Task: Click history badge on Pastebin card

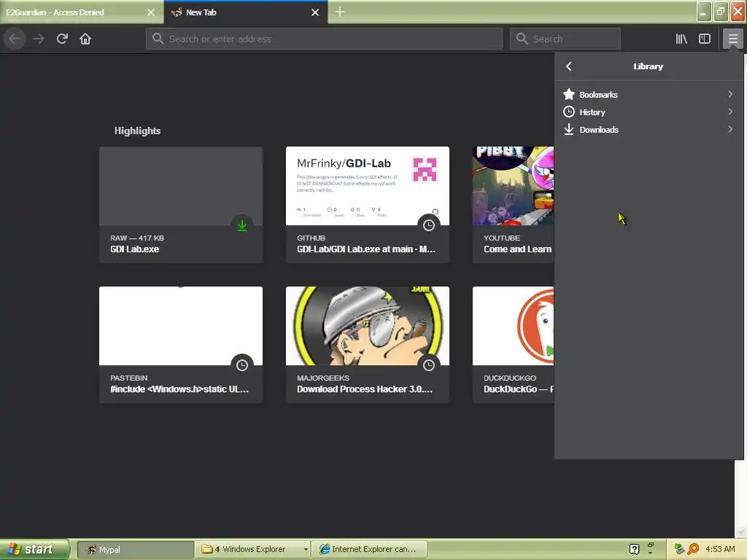Action: pos(242,365)
